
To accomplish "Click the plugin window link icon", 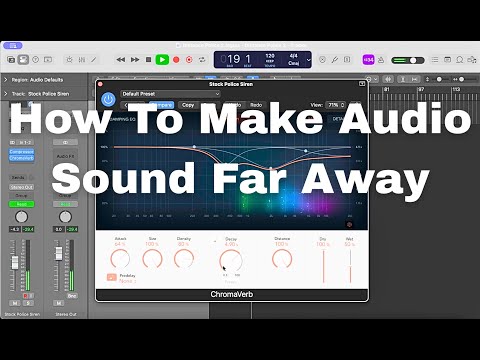I will [x=362, y=84].
